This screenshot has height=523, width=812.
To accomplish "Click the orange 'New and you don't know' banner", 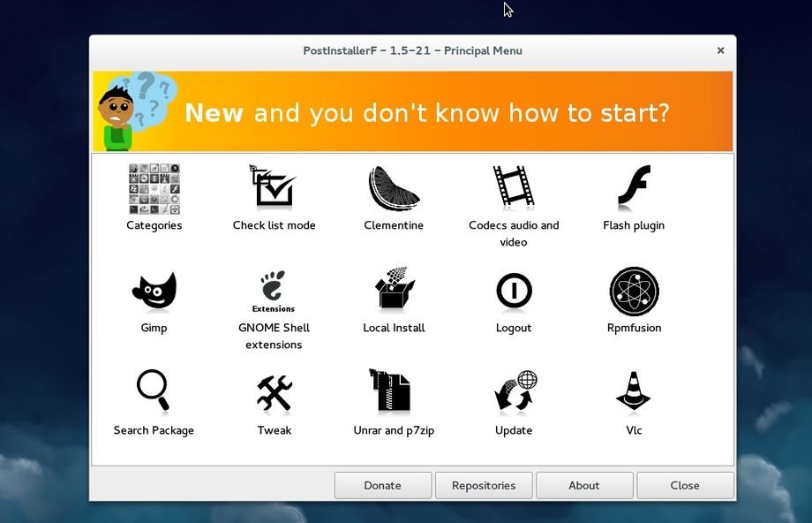I will 413,111.
